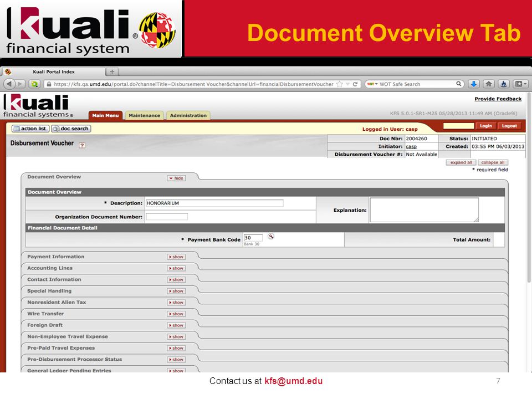The width and height of the screenshot is (532, 399).
Task: Show the Pre-Disbursement Processor Status section
Action: click(176, 360)
